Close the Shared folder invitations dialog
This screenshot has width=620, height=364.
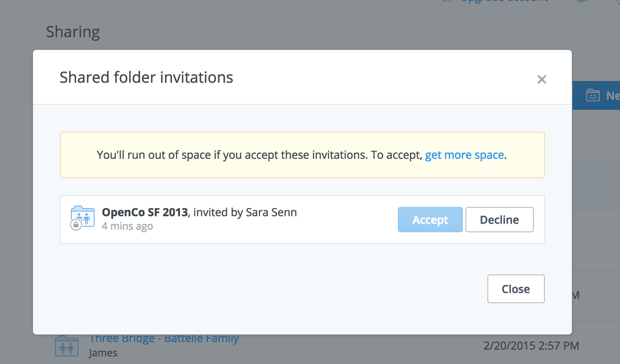click(516, 289)
